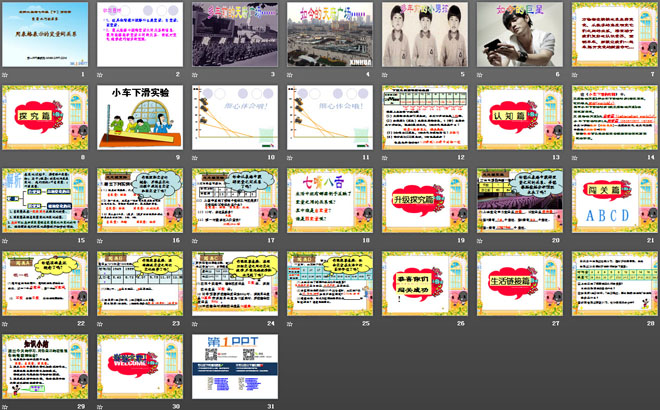Select slide 14 with multicolored text
660x410 pixels.
click(x=615, y=117)
